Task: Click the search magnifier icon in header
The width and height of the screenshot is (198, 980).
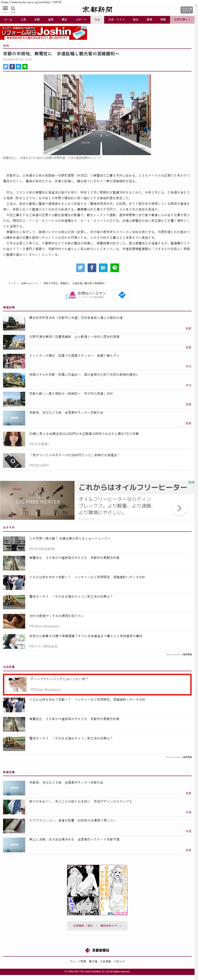Action: [x=13, y=8]
